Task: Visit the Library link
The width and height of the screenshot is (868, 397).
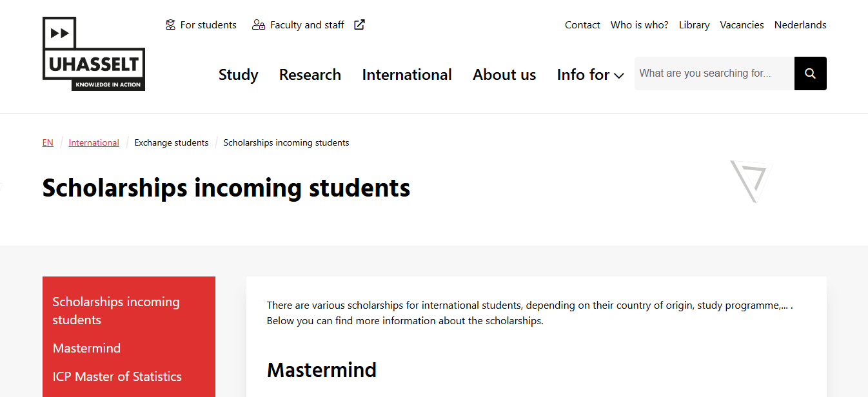Action: tap(694, 25)
